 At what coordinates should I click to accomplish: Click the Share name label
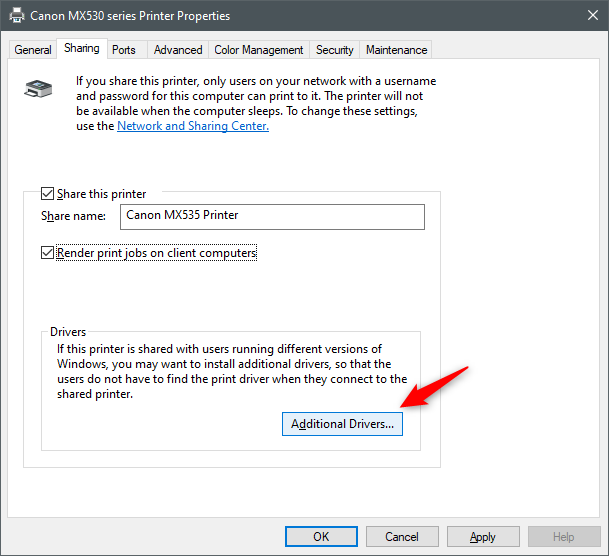pyautogui.click(x=73, y=216)
